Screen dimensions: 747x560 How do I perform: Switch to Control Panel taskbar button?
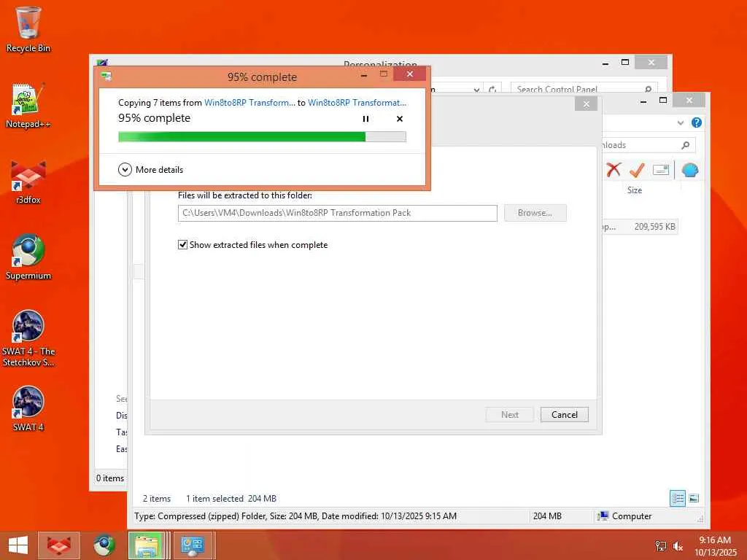[x=193, y=545]
